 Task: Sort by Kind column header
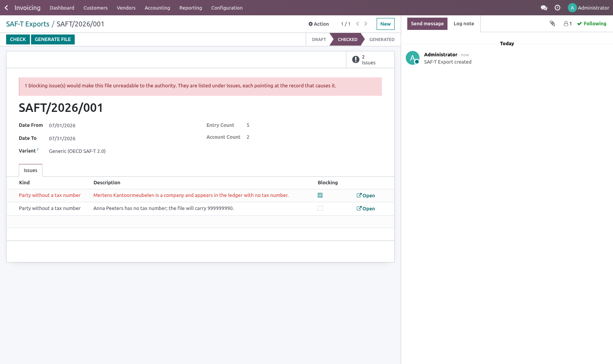[25, 183]
